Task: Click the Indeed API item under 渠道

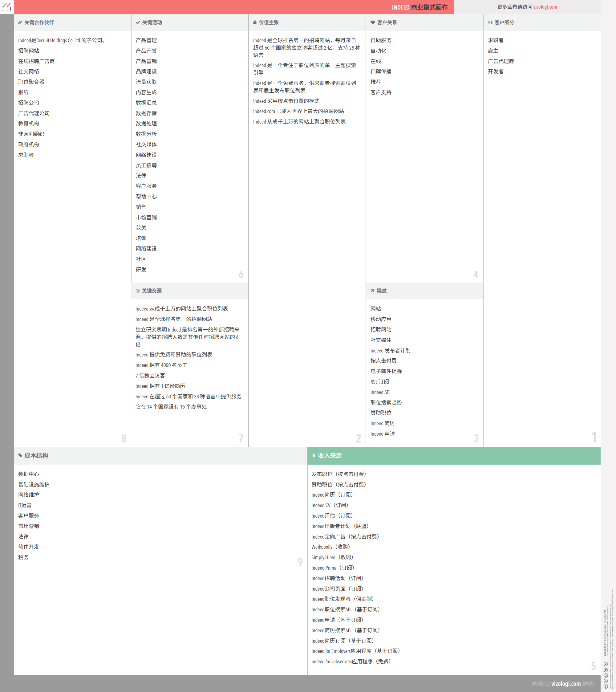Action: click(380, 392)
